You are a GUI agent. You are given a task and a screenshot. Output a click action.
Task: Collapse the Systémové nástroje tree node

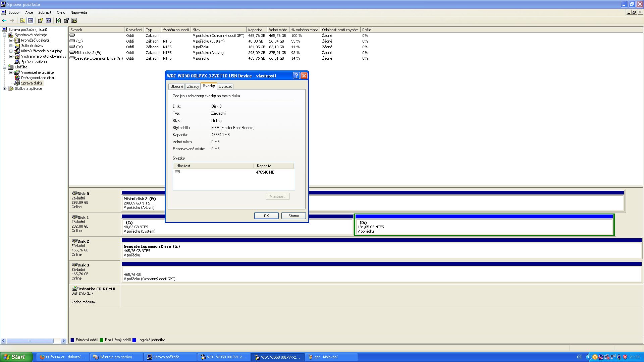[4, 35]
